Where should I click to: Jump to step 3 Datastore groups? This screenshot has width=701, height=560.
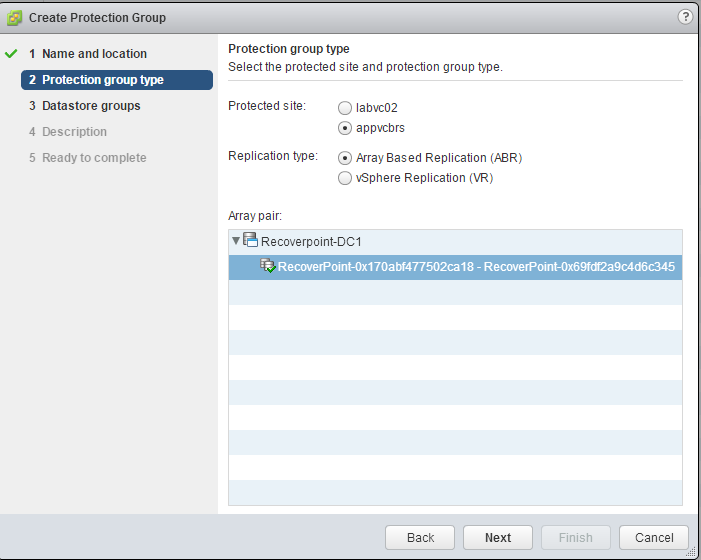(x=91, y=106)
